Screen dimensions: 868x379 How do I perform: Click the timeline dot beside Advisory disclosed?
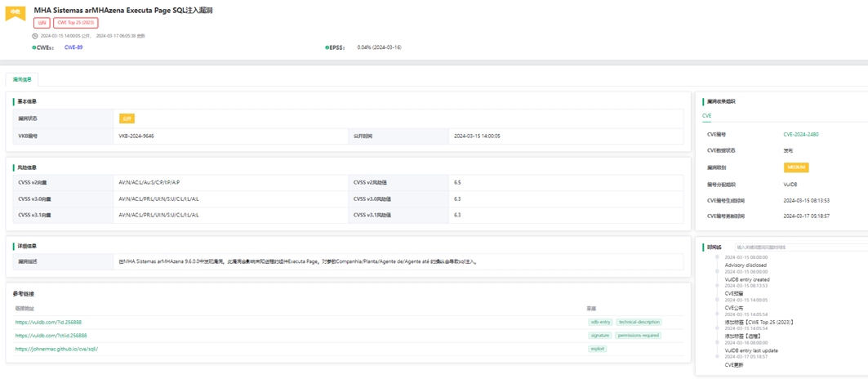pos(717,257)
